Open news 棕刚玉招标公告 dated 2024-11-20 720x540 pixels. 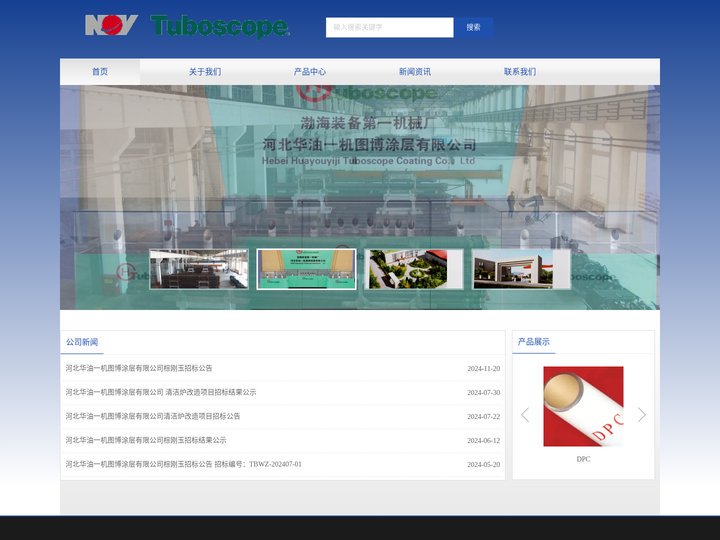tap(139, 368)
